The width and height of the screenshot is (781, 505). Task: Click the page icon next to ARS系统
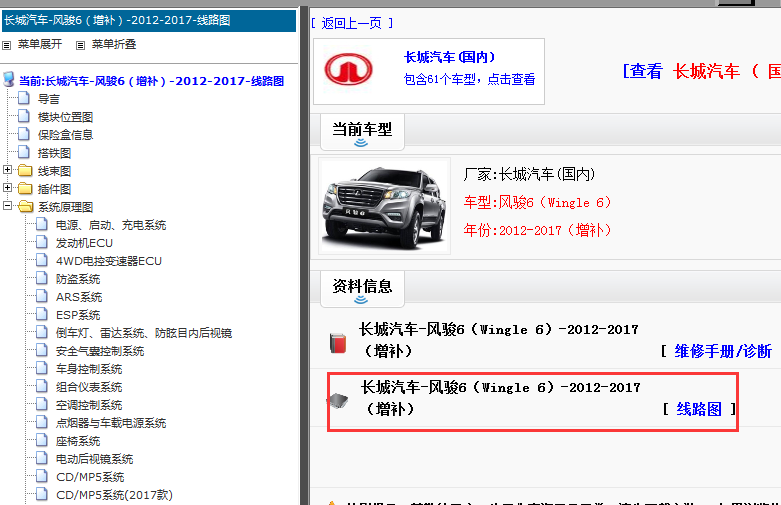coord(42,296)
